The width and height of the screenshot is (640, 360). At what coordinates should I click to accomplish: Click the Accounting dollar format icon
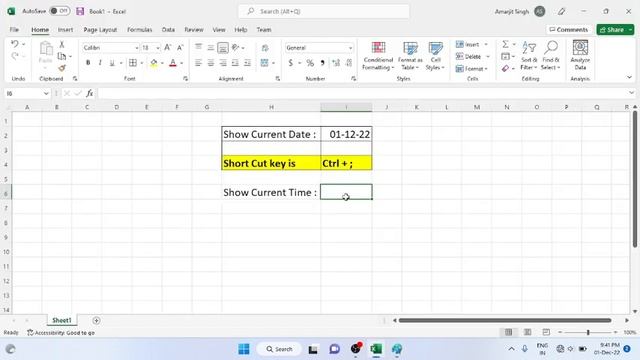pos(291,63)
